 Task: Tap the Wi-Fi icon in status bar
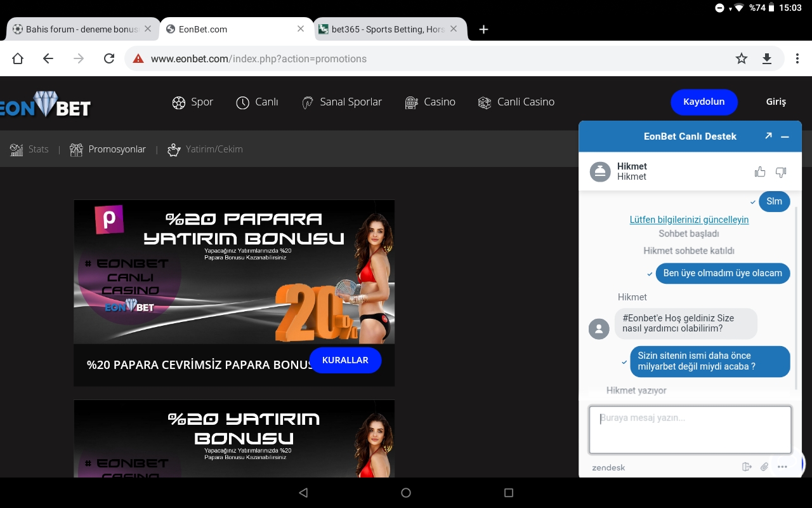pyautogui.click(x=739, y=8)
